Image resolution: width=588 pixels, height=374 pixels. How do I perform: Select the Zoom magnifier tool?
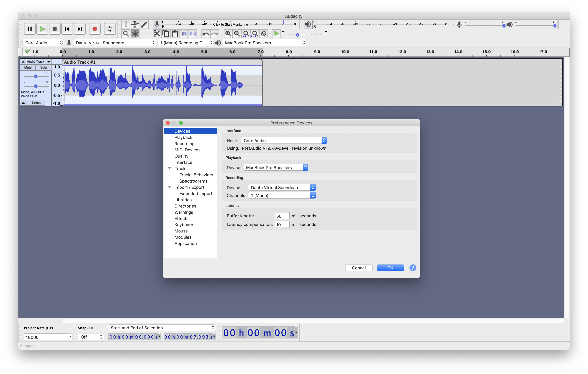point(126,34)
